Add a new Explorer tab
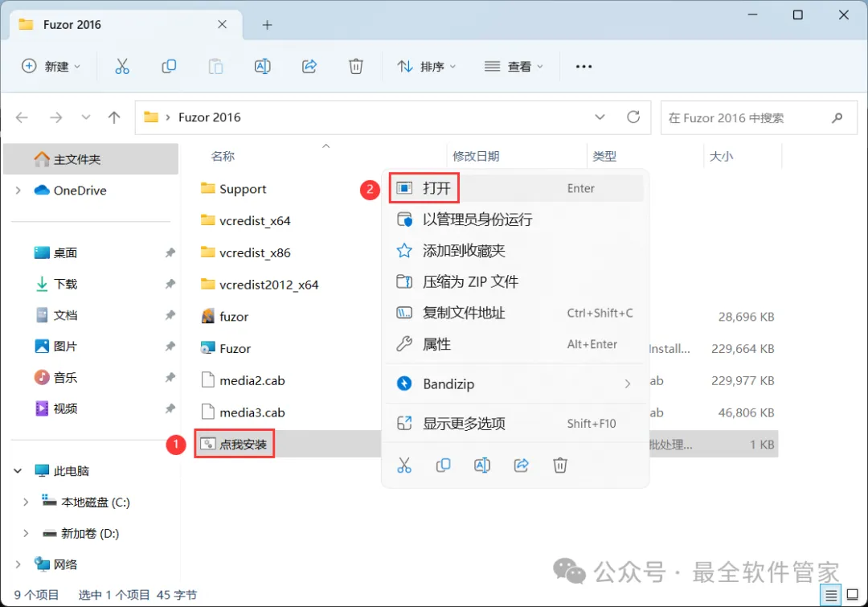Image resolution: width=868 pixels, height=607 pixels. 267,25
